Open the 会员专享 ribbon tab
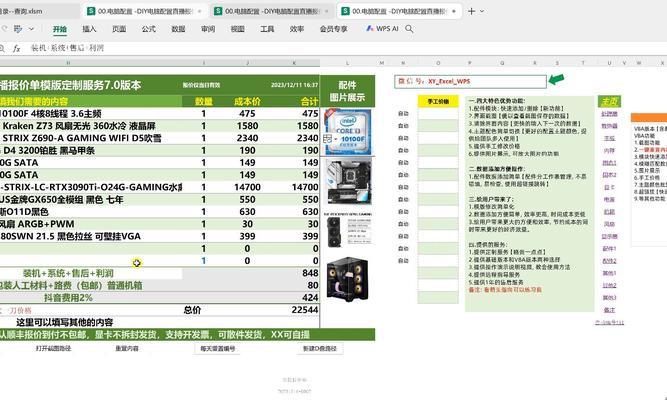 click(x=334, y=29)
